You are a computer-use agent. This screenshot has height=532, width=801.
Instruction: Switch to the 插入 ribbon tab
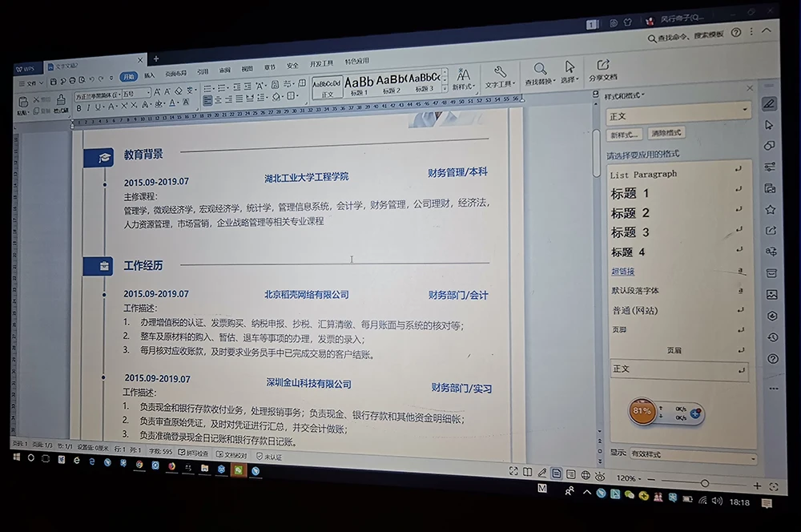click(149, 75)
